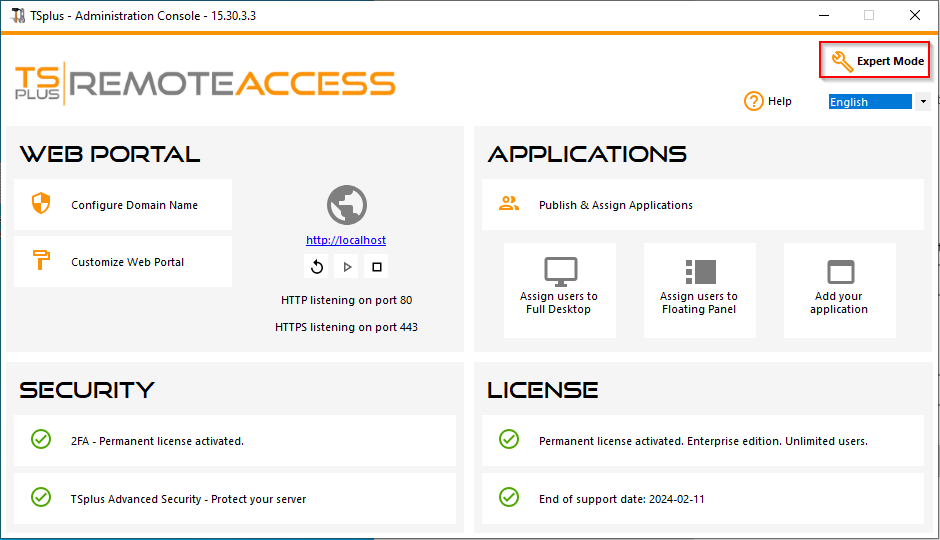Click the Configure Domain Name shield icon
The image size is (940, 540).
(41, 205)
